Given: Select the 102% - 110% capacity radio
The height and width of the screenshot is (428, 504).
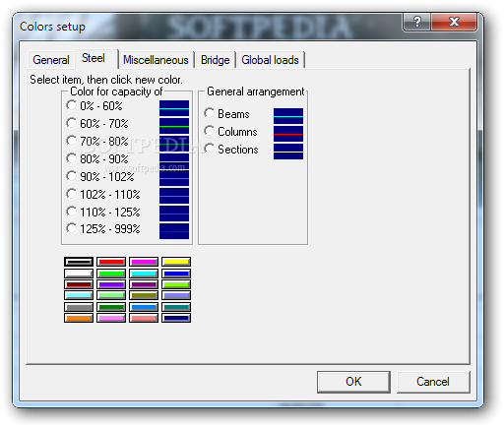Looking at the screenshot, I should 71,194.
